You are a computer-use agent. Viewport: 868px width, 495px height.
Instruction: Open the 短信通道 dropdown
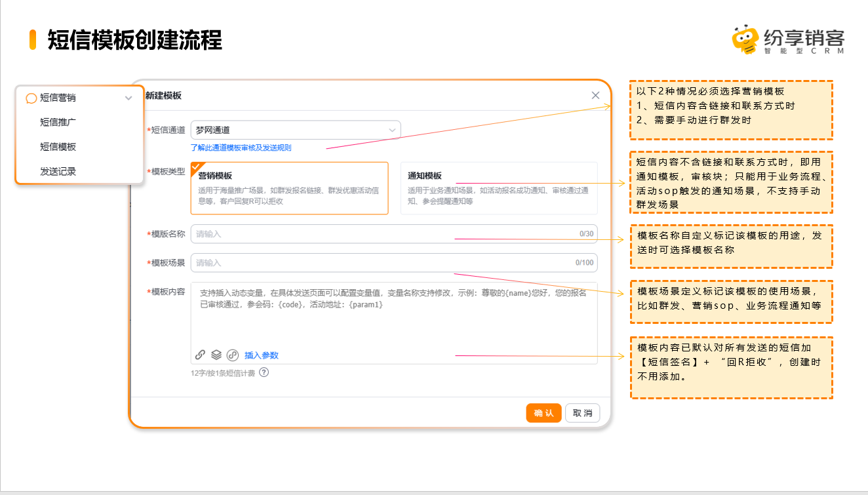point(296,130)
